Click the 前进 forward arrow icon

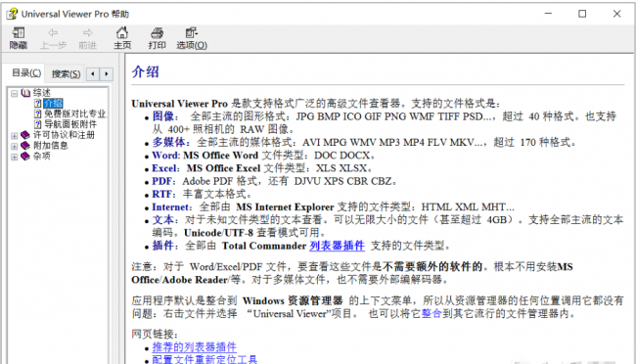pyautogui.click(x=88, y=32)
